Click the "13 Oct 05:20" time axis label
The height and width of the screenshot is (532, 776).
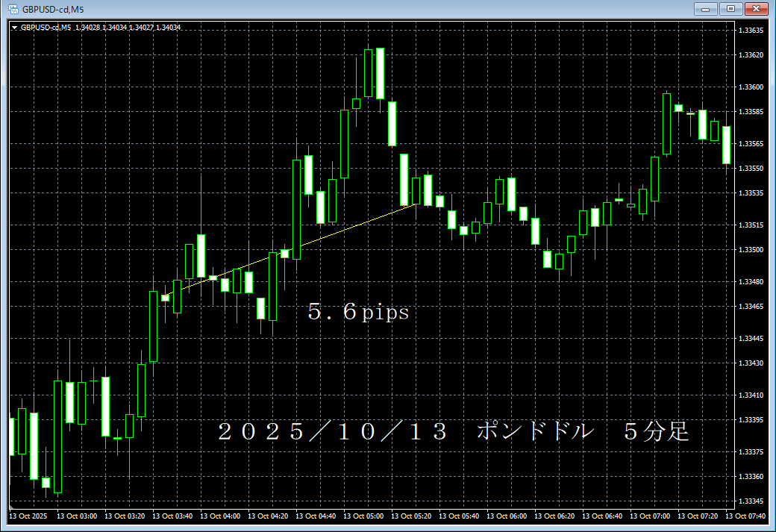point(411,516)
